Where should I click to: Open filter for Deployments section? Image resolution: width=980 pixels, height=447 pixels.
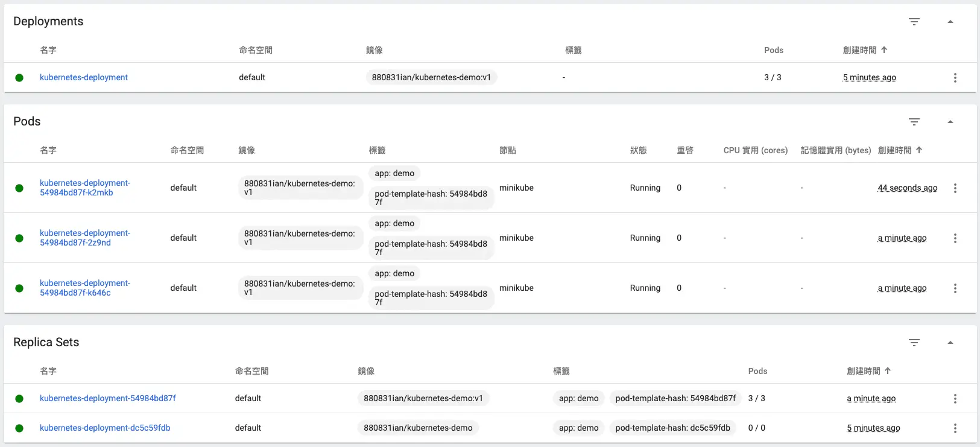point(914,22)
